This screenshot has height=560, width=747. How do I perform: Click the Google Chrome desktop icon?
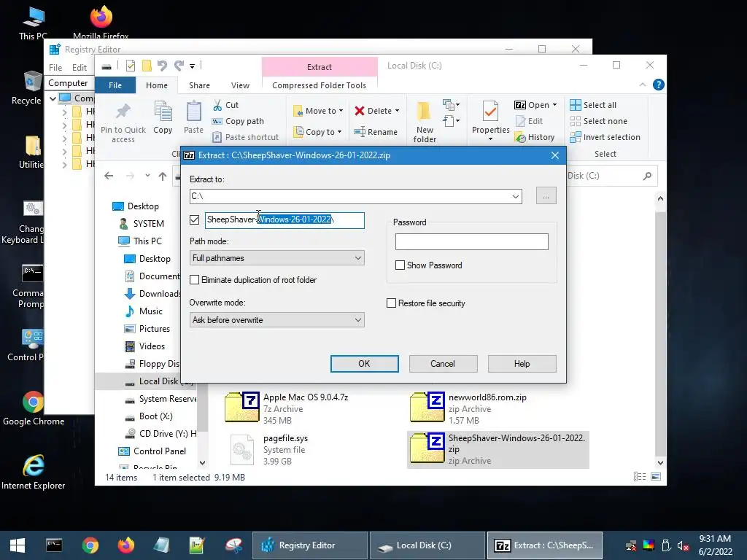click(x=34, y=408)
